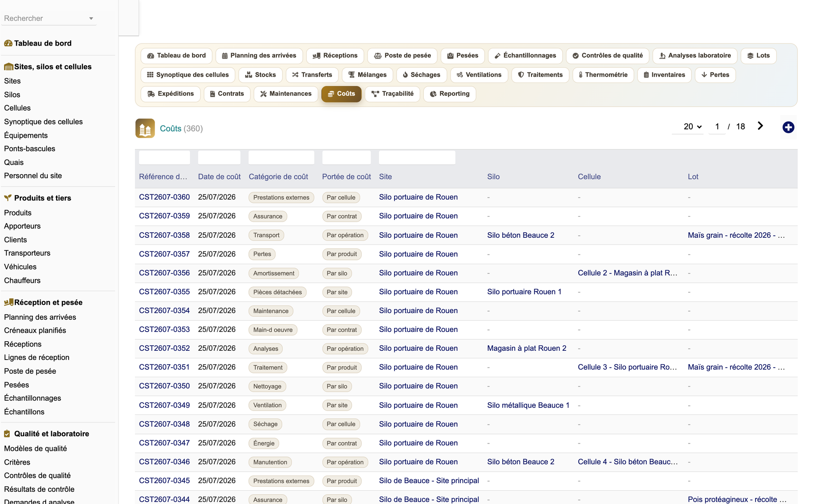Click sidebar Tableau de bord gauge icon
The width and height of the screenshot is (815, 504).
(x=8, y=43)
